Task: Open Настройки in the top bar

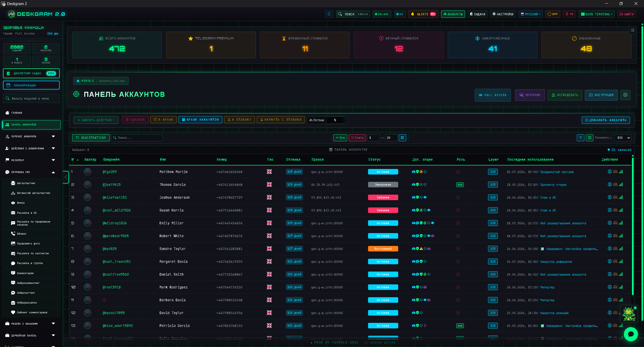Action: coord(503,14)
